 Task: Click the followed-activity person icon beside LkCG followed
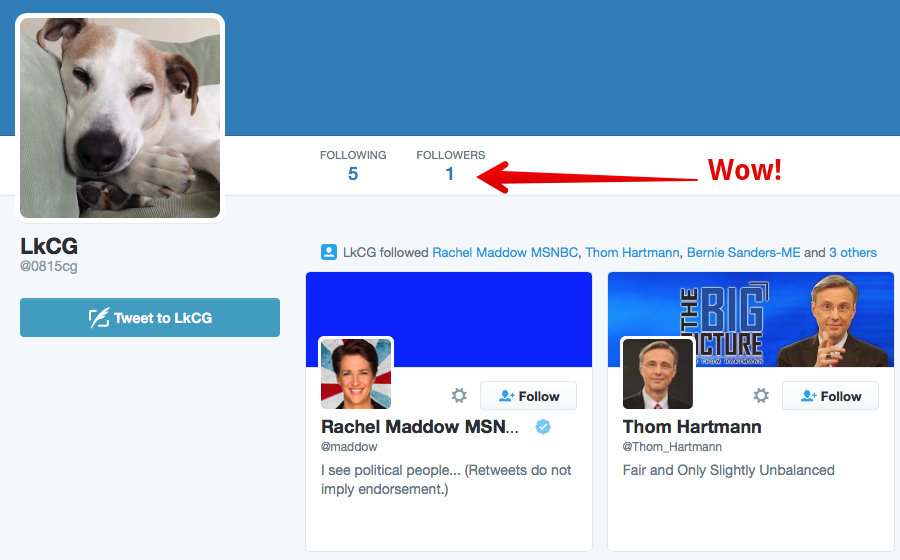point(329,252)
